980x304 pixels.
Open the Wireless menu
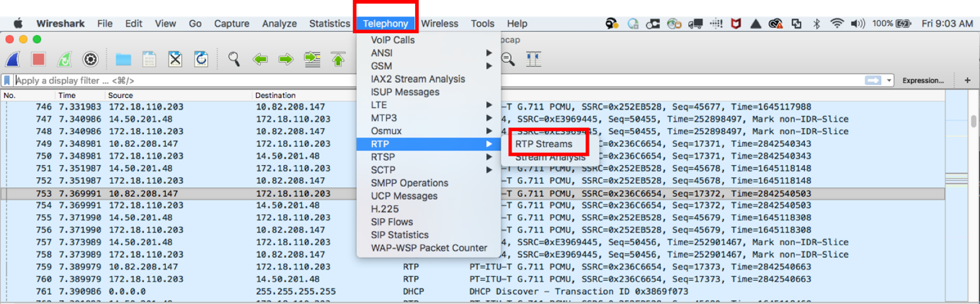440,23
